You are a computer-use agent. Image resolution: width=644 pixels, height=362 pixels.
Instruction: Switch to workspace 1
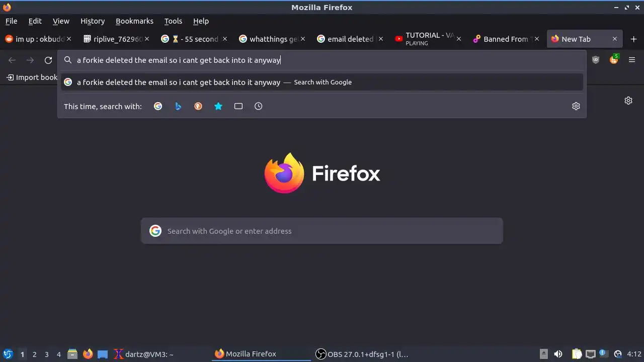pos(22,354)
